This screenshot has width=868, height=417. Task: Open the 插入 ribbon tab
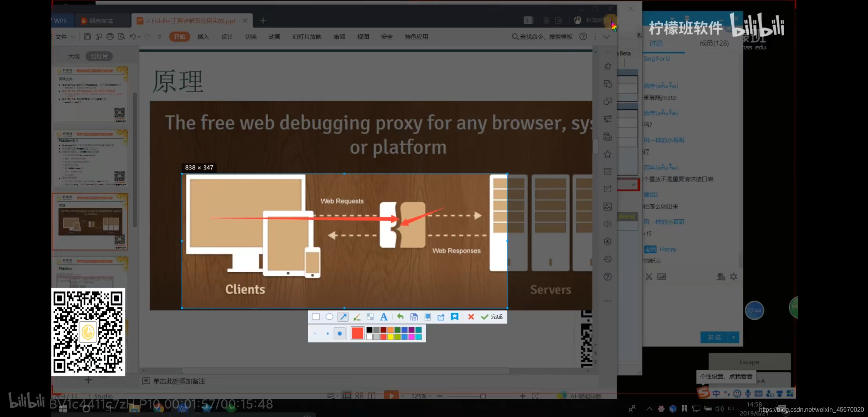203,37
